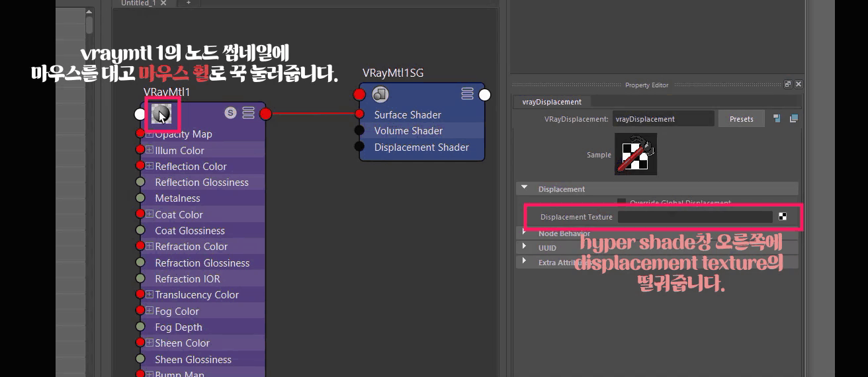Float the Property Editor panel
Image resolution: width=868 pixels, height=377 pixels.
(788, 85)
